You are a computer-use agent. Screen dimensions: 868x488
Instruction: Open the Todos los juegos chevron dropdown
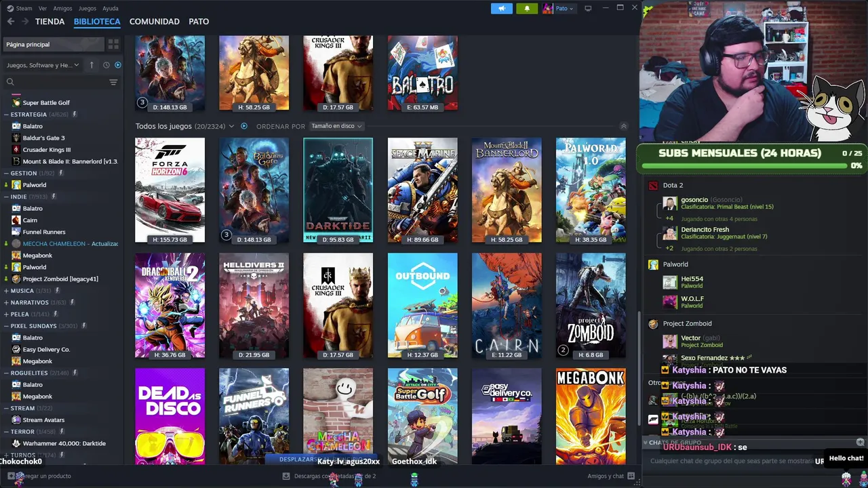(x=231, y=126)
